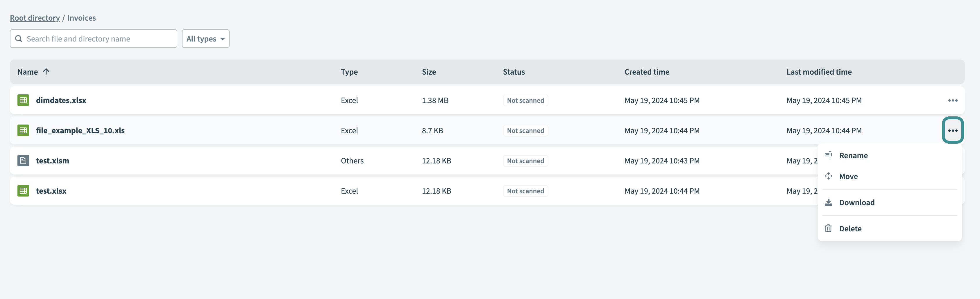Screen dimensions: 980x299
Task: Click the trash icon beside Delete
Action: [829, 228]
